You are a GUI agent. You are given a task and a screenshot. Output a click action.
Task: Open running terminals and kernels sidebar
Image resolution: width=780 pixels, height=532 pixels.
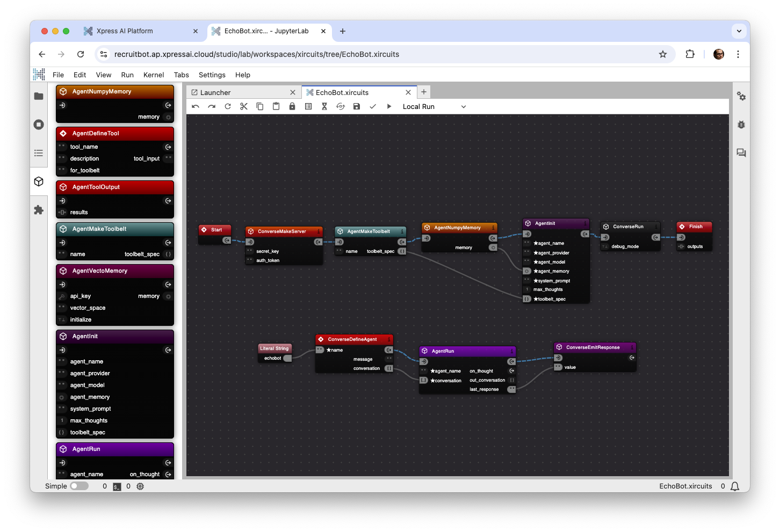(x=39, y=125)
